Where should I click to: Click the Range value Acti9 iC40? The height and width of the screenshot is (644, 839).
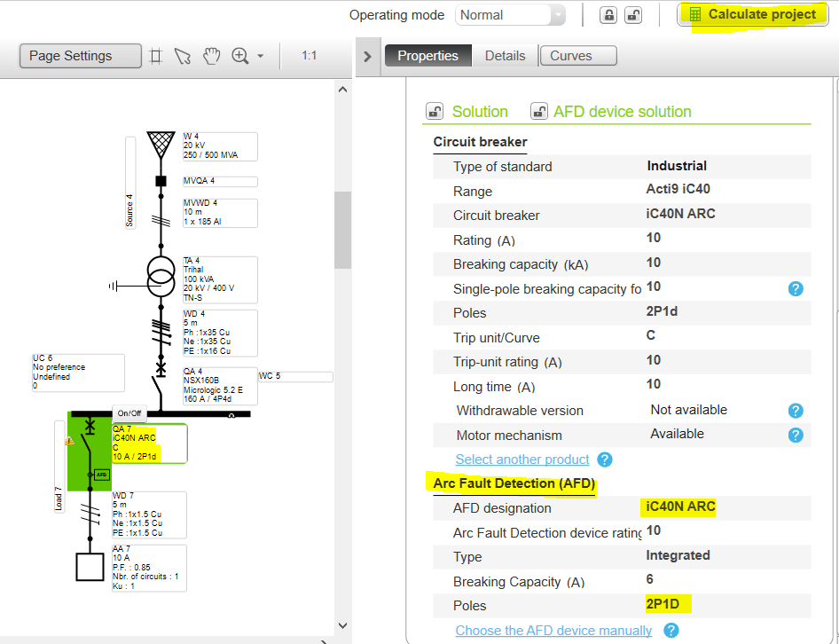678,189
